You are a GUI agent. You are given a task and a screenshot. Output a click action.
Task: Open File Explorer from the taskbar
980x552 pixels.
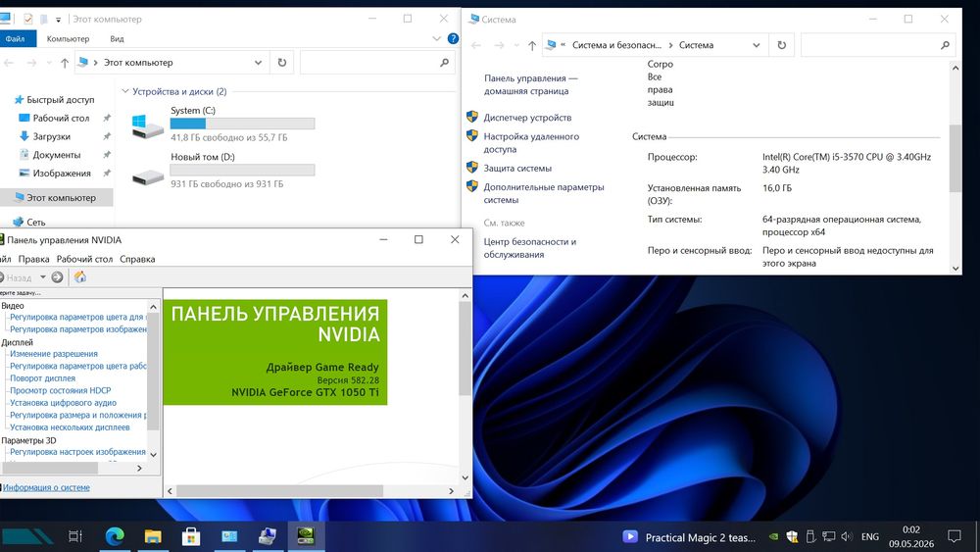pyautogui.click(x=153, y=536)
